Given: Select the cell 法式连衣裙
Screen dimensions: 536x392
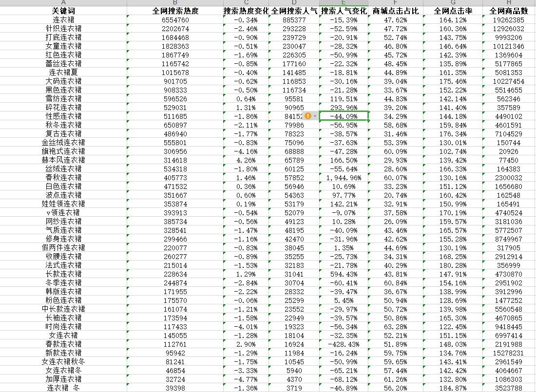Looking at the screenshot, I should [63, 265].
